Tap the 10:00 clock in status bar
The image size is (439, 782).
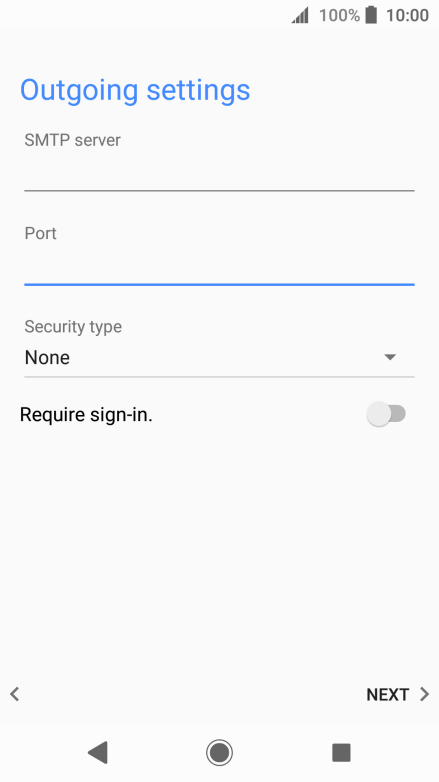407,15
